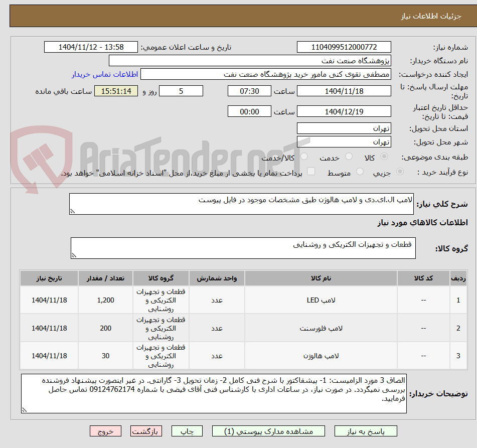This screenshot has height=448, width=477.
Task: Click the quantity cell 30
Action: [105, 356]
